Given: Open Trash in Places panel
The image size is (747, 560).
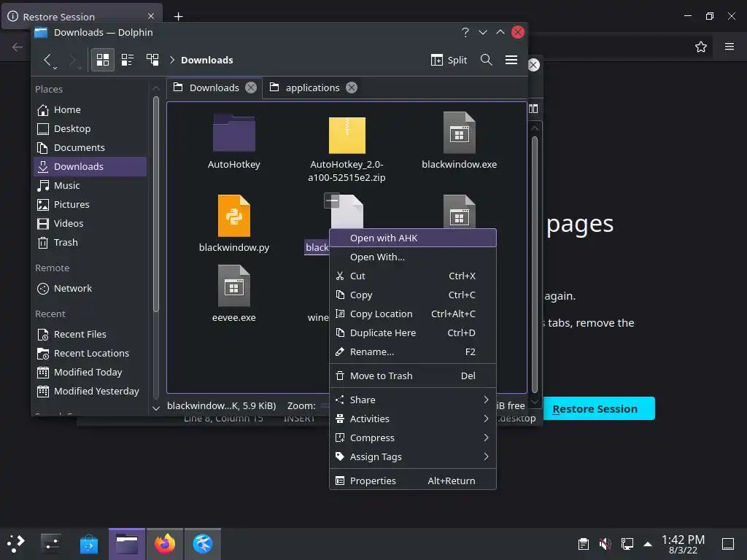Looking at the screenshot, I should click(90, 243).
